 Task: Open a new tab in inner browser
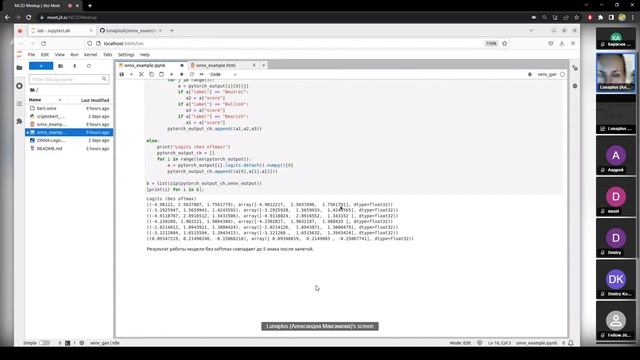click(172, 31)
